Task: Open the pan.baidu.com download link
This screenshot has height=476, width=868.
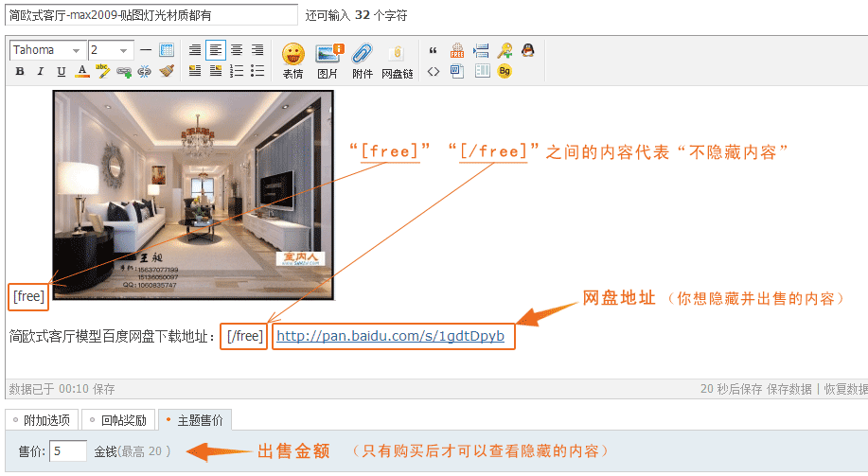Action: click(390, 336)
